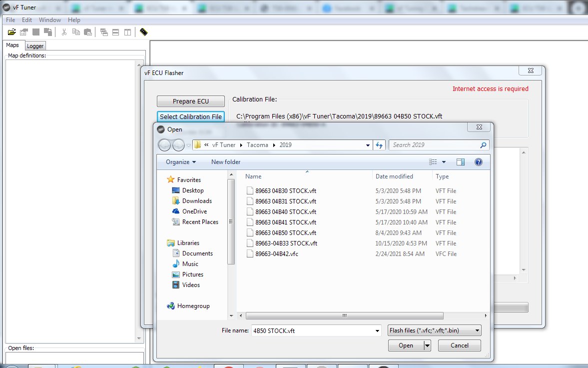Screen dimensions: 588x368
Task: Click the New folder button
Action: click(226, 162)
